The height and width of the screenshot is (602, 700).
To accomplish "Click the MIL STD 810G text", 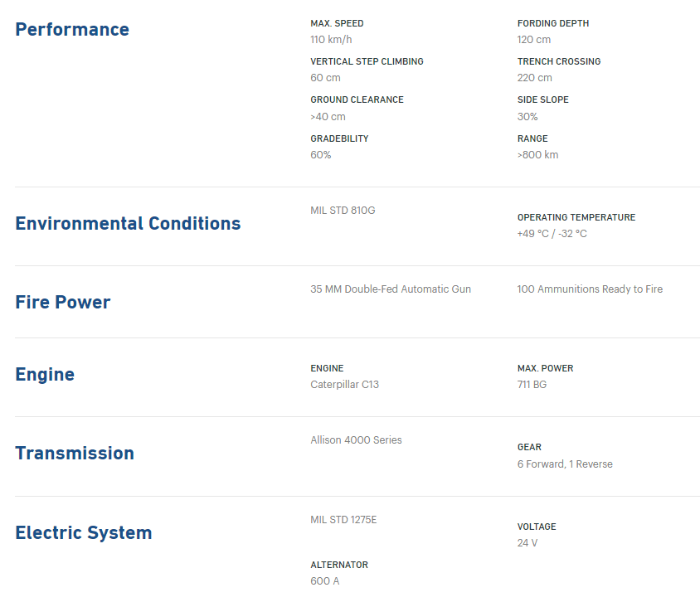I will tap(343, 210).
